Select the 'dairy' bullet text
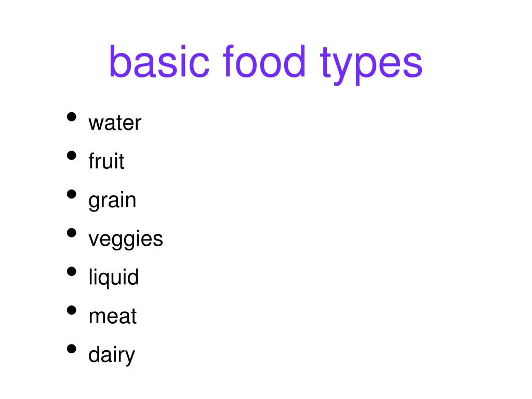 pyautogui.click(x=112, y=355)
